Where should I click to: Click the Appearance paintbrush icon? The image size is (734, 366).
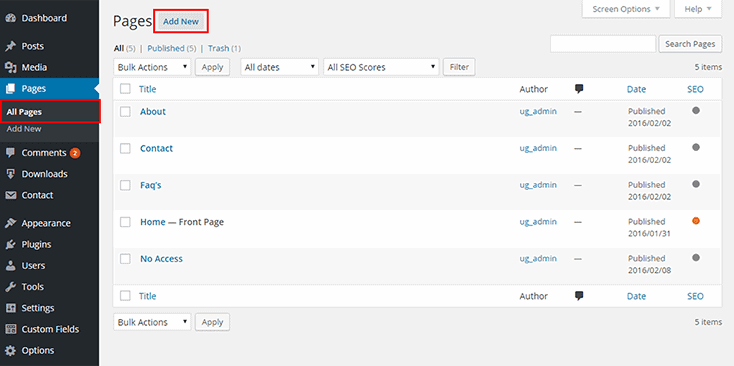coord(11,223)
